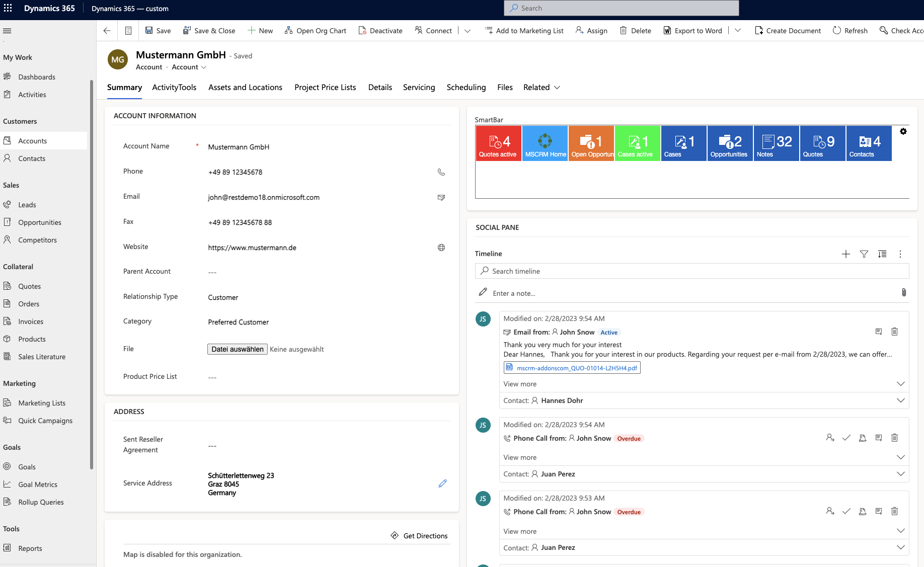
Task: Add account to Marketing List
Action: tap(524, 31)
